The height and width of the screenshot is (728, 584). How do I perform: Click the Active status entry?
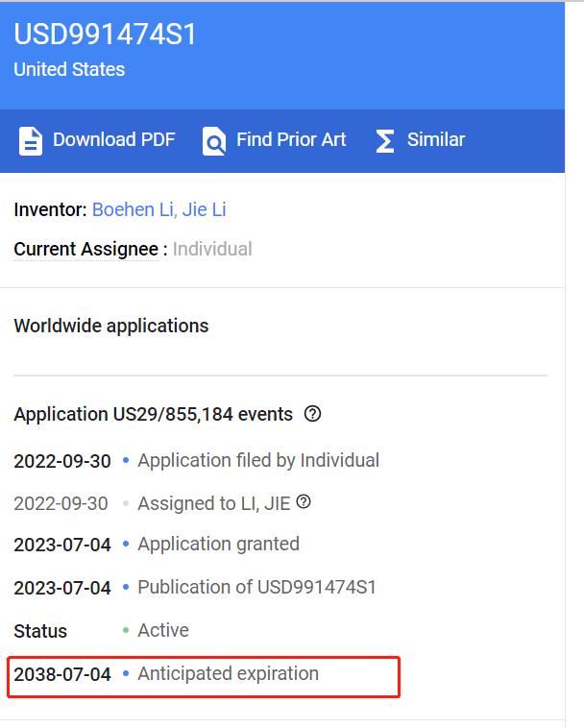coord(163,630)
